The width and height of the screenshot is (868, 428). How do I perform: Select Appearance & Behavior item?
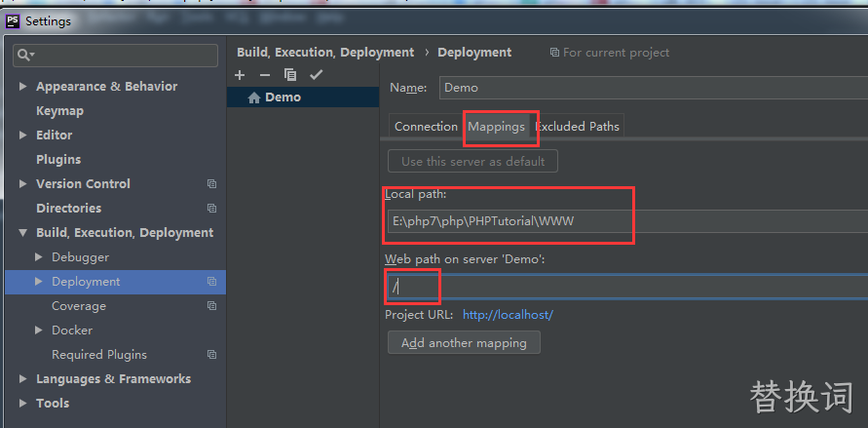[x=107, y=87]
